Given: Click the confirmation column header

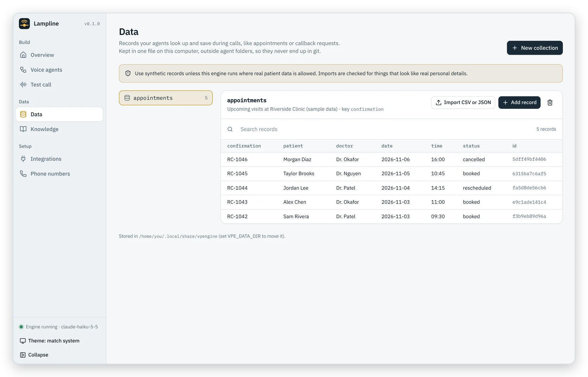Looking at the screenshot, I should pyautogui.click(x=244, y=146).
